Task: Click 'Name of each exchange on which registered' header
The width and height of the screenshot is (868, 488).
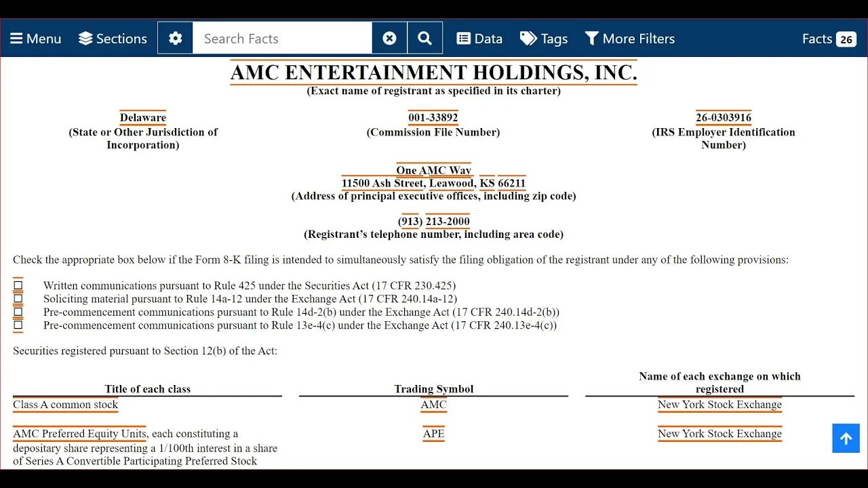Action: click(719, 382)
